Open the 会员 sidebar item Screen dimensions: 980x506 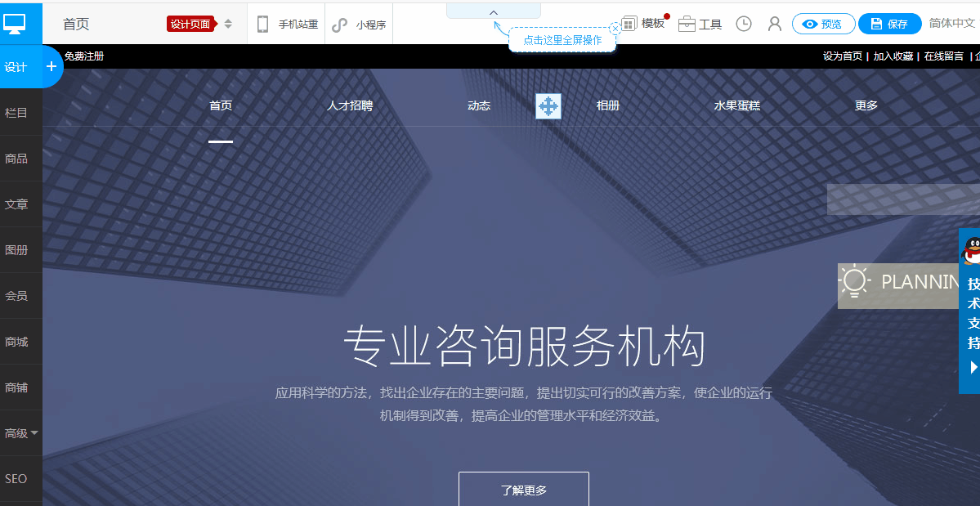16,295
